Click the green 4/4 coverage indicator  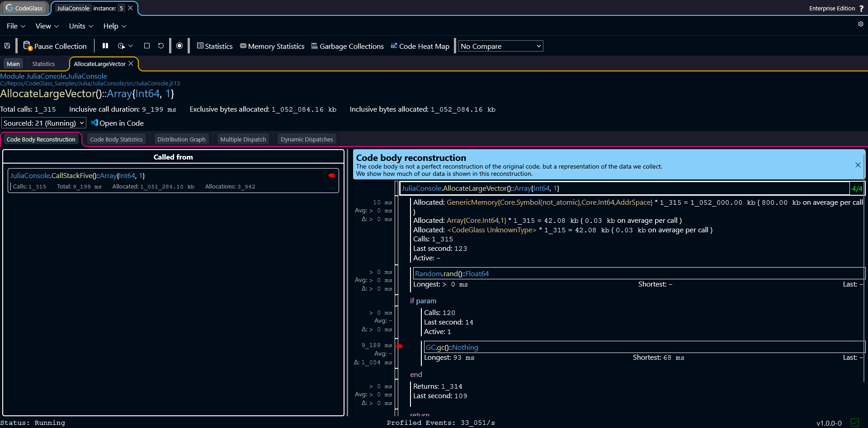pyautogui.click(x=857, y=188)
